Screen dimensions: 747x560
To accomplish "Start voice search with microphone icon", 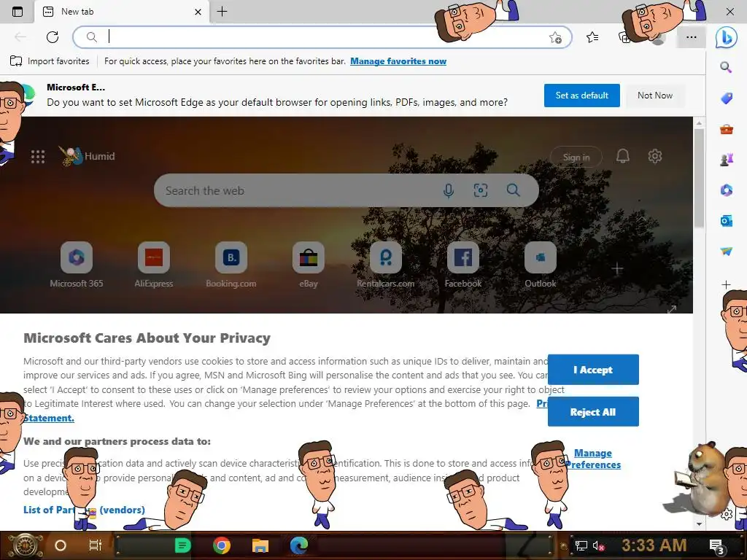I will click(449, 190).
